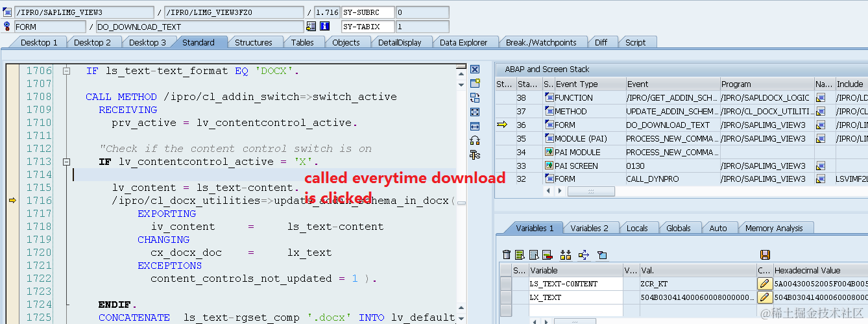Viewport: 868px width, 324px height.
Task: Click the PAI MODULE icon in row 34
Action: [549, 152]
